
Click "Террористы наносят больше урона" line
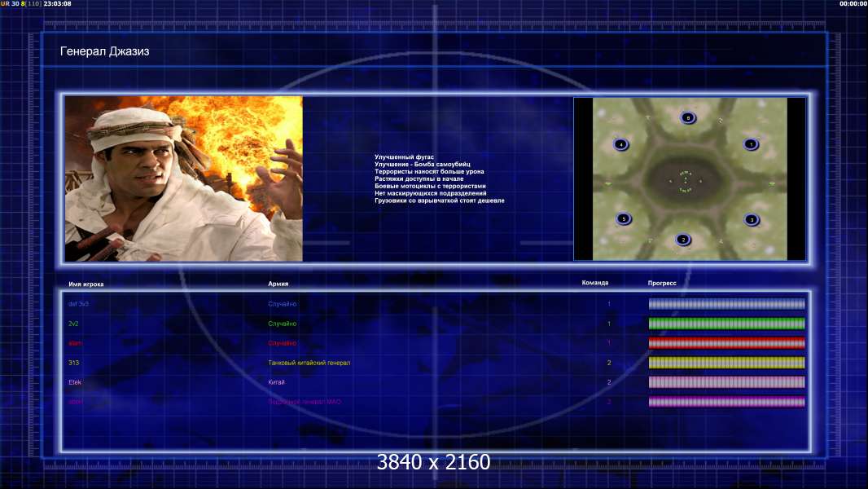(x=429, y=171)
